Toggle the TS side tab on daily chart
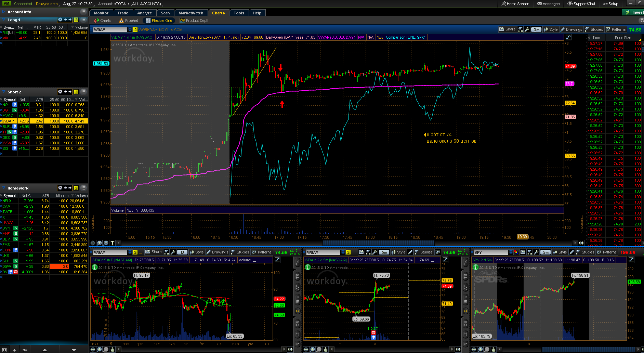The width and height of the screenshot is (644, 353). (x=297, y=276)
